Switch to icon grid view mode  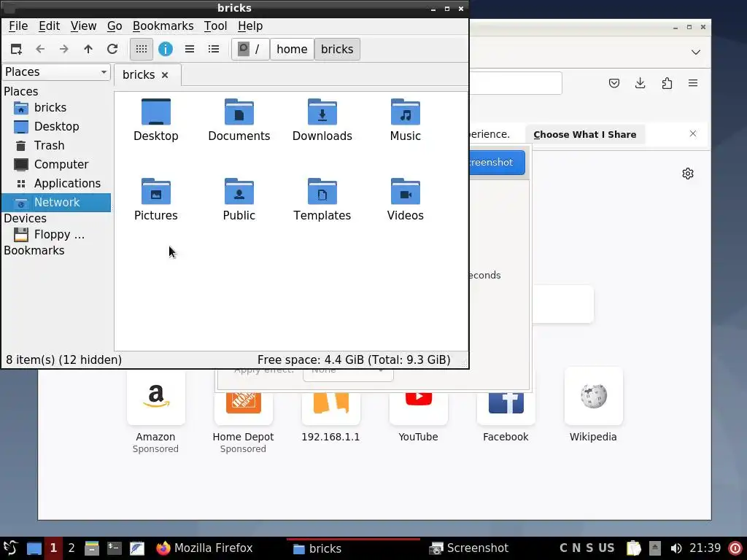pos(142,49)
